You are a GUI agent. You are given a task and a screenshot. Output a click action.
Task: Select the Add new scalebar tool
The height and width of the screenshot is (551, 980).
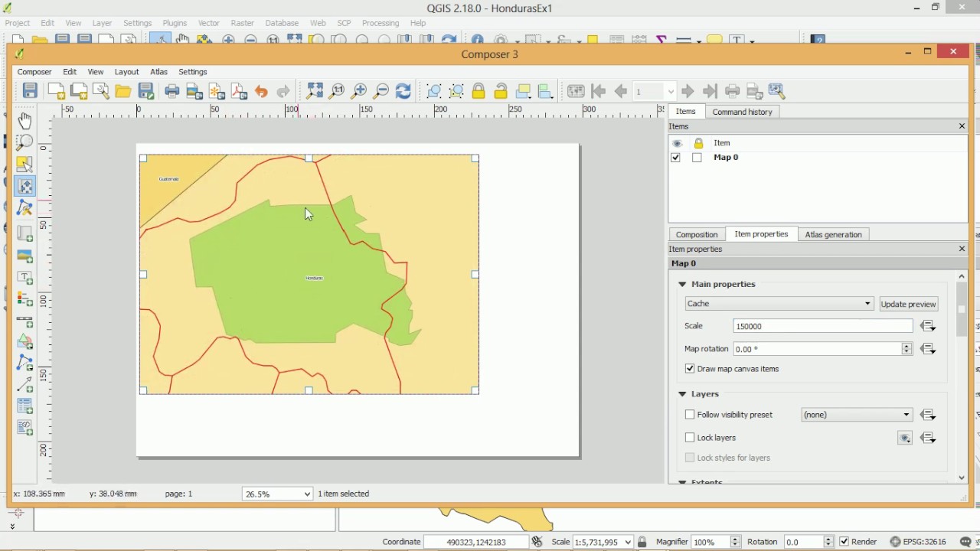[x=24, y=321]
